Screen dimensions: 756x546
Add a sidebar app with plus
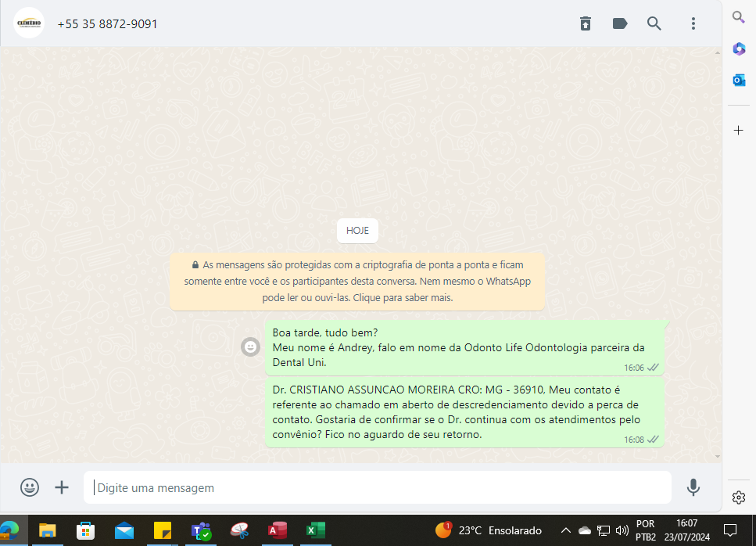tap(739, 131)
